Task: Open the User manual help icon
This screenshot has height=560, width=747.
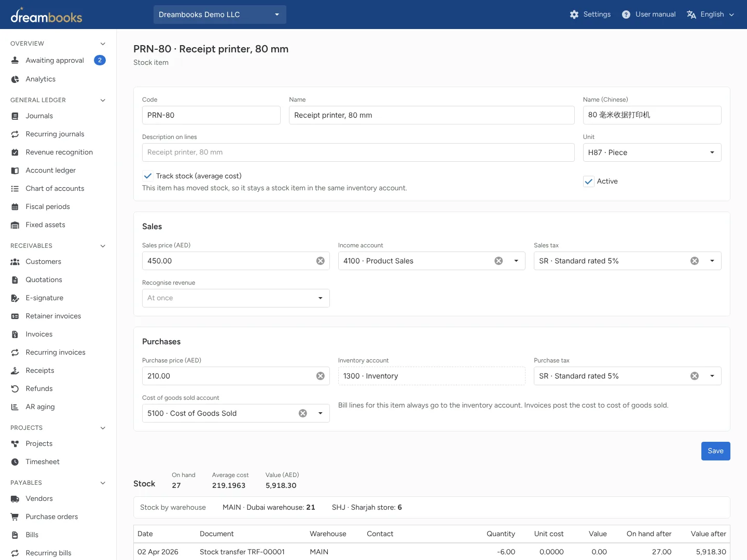Action: 626,15
